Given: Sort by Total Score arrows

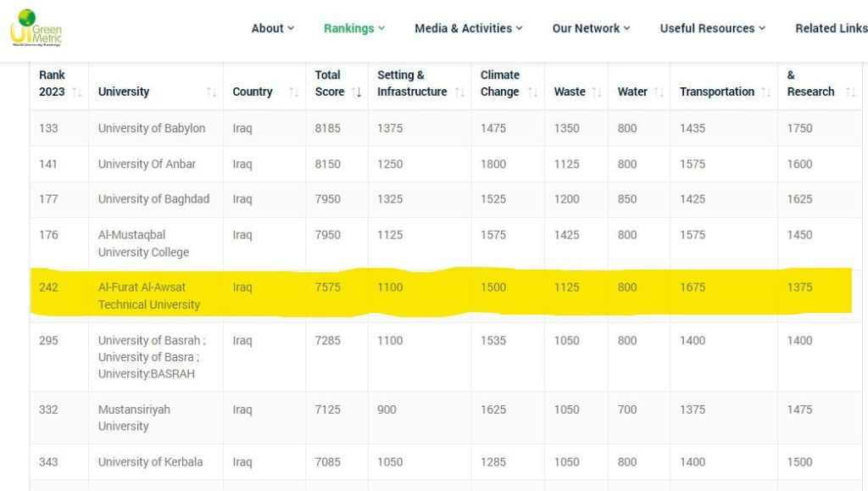Looking at the screenshot, I should pyautogui.click(x=357, y=92).
